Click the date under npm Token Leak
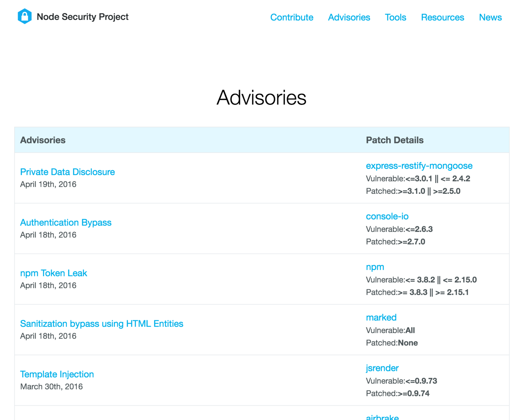 tap(48, 285)
